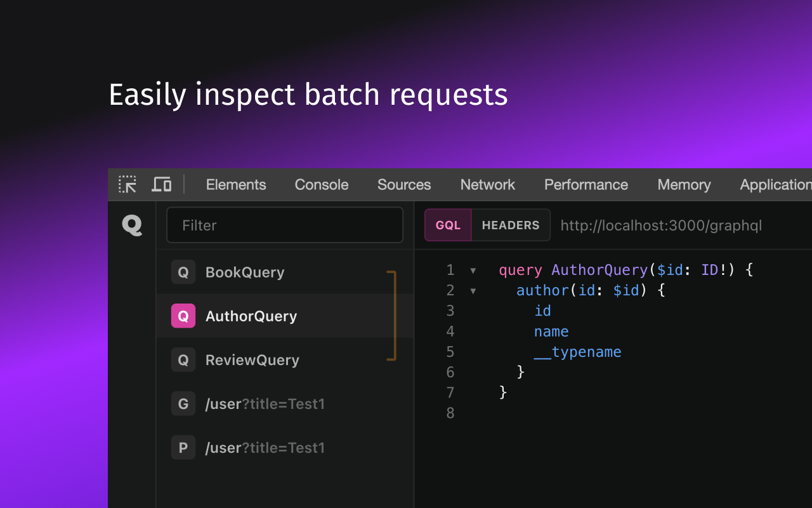Select the ReviewQuery request row
This screenshot has width=812, height=508.
pyautogui.click(x=285, y=360)
